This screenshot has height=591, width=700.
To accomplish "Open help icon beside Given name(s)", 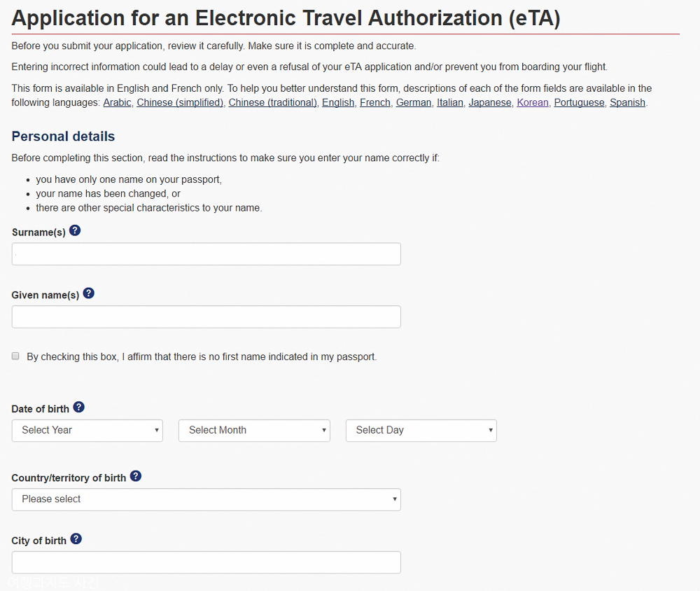I will click(89, 293).
